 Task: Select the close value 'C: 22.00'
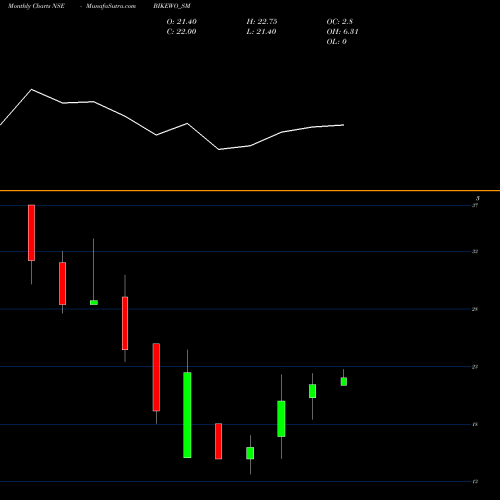[181, 32]
